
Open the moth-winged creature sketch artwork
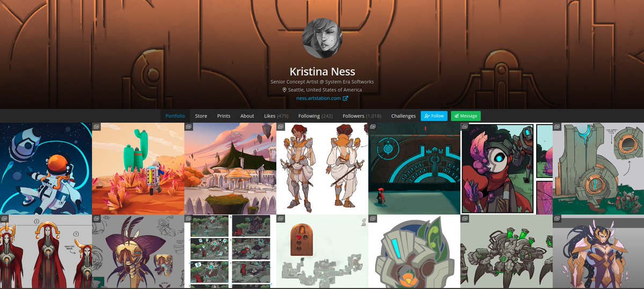[x=138, y=252]
